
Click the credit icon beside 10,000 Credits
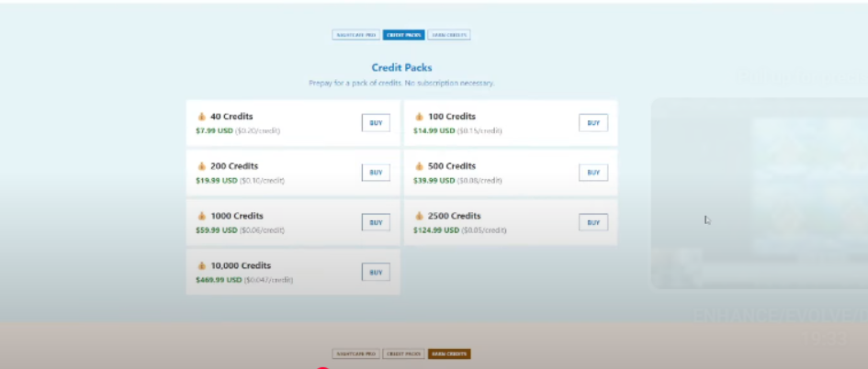(x=201, y=266)
